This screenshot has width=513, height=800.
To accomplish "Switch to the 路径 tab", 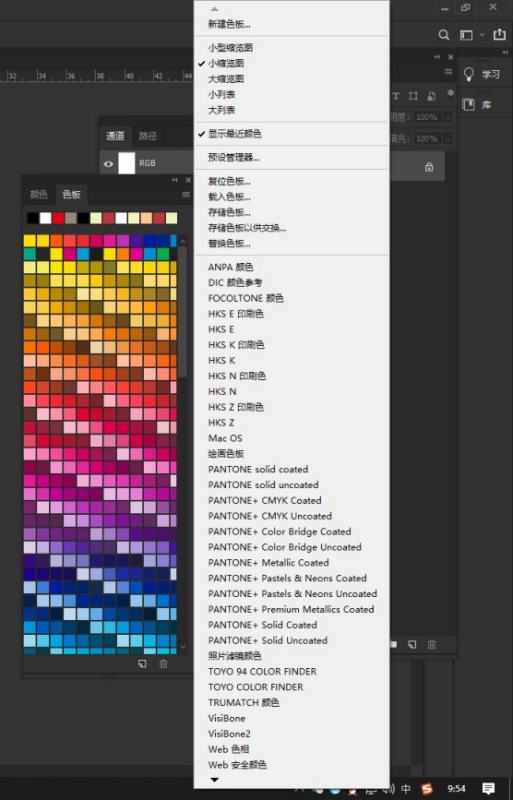I will pos(148,136).
